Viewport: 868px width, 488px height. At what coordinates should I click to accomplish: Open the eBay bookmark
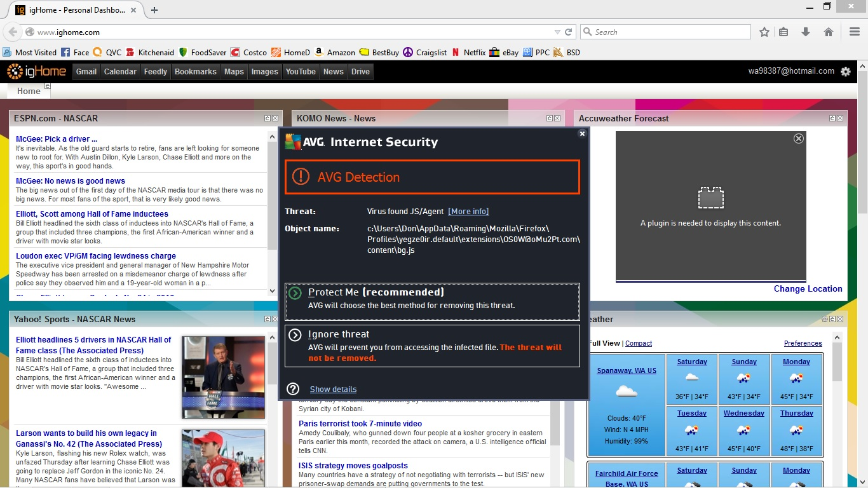[505, 53]
